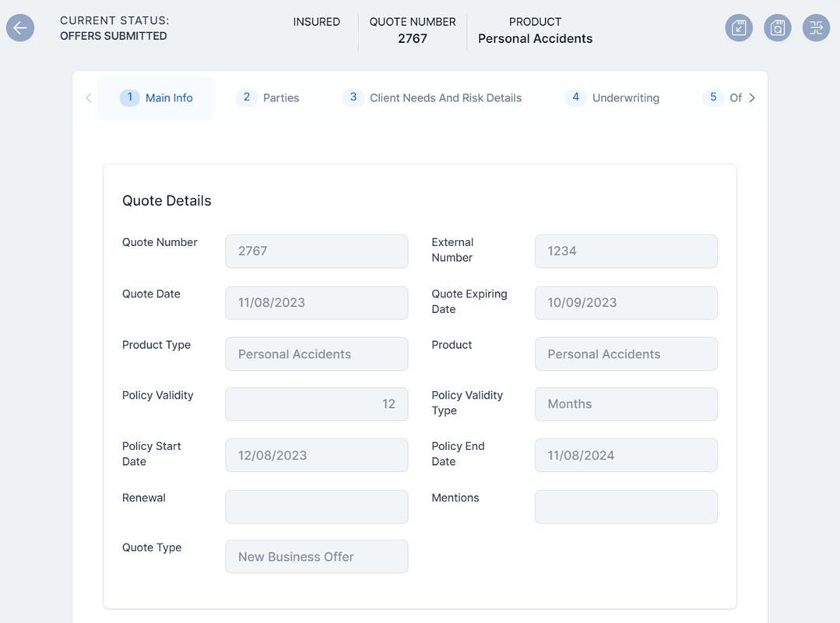
Task: Open the Policy Validity Type dropdown showing Months
Action: pos(625,404)
